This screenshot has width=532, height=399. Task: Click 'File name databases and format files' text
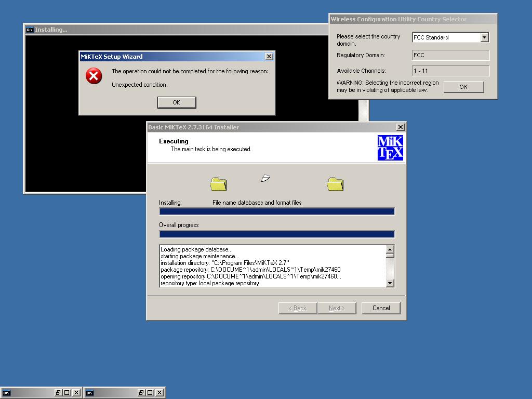coord(257,203)
